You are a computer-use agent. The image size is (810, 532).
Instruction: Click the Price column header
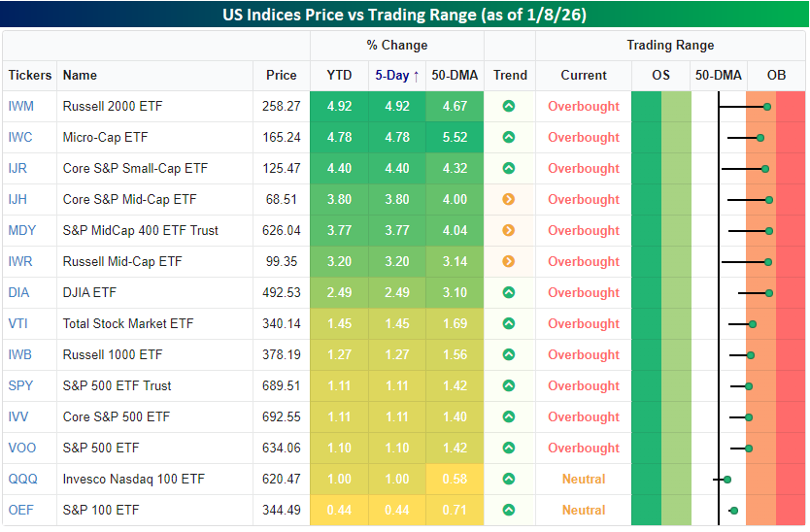(282, 76)
